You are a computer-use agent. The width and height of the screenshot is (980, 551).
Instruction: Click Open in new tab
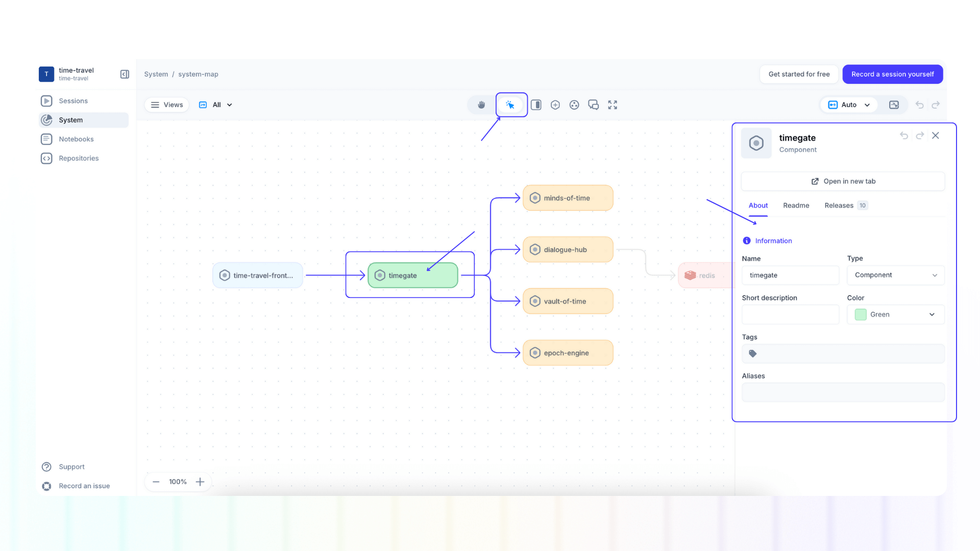(x=843, y=181)
